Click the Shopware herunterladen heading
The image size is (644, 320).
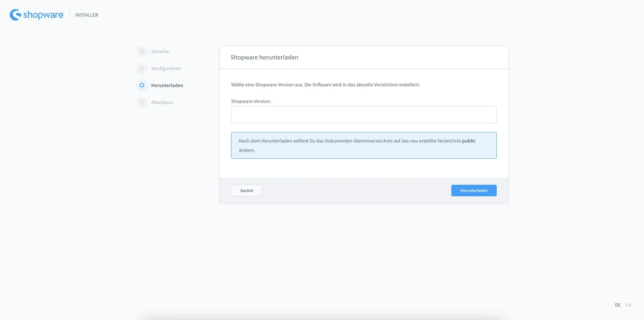(264, 57)
